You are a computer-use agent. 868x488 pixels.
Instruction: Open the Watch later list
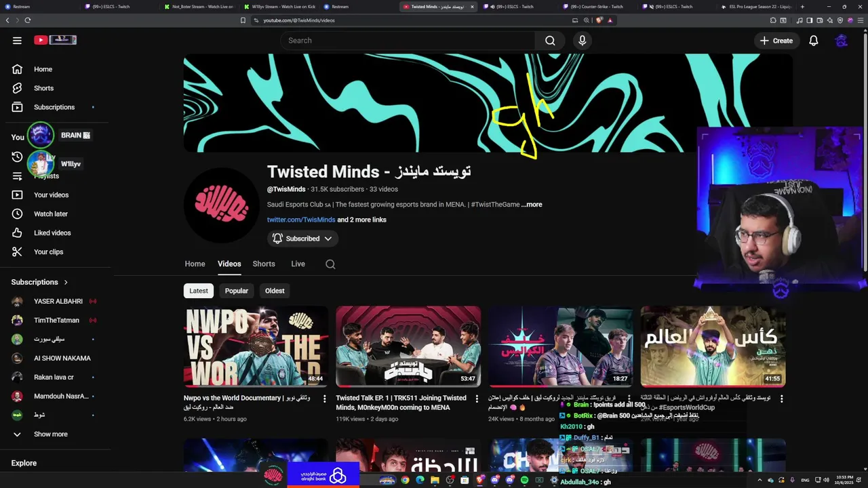point(51,214)
